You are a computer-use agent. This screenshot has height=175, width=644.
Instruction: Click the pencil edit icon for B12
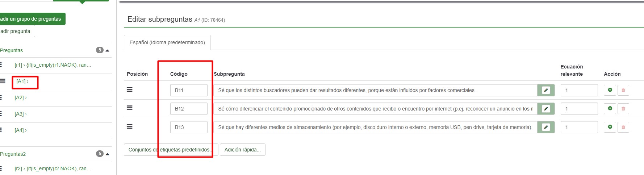click(546, 109)
